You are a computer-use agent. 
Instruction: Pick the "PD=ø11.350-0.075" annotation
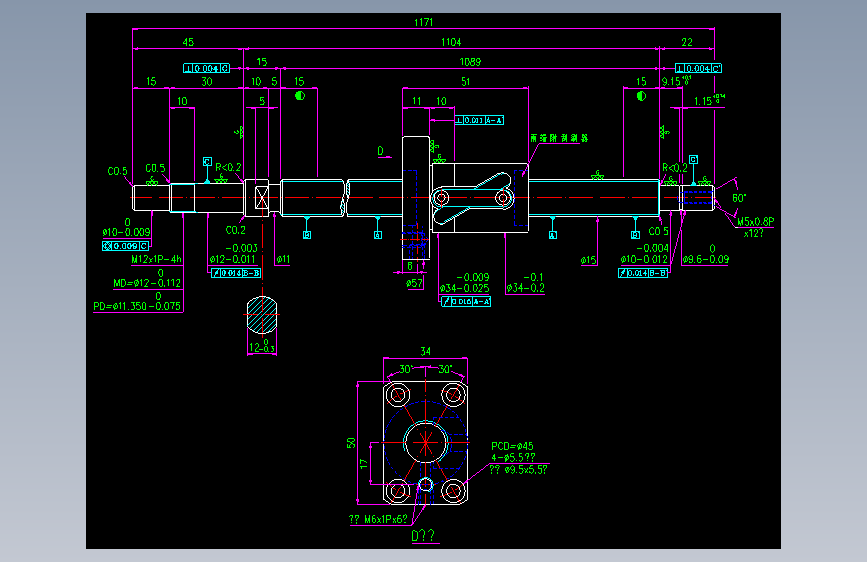(137, 306)
